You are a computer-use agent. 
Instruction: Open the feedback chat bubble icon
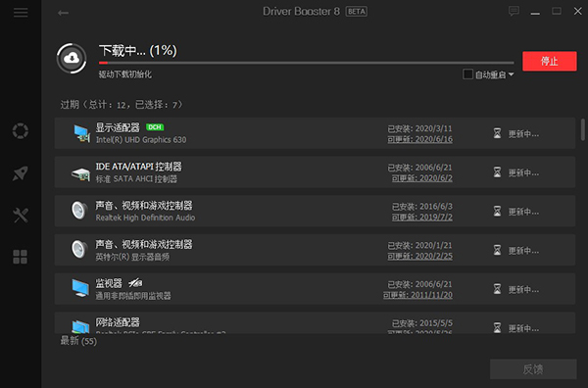[514, 11]
